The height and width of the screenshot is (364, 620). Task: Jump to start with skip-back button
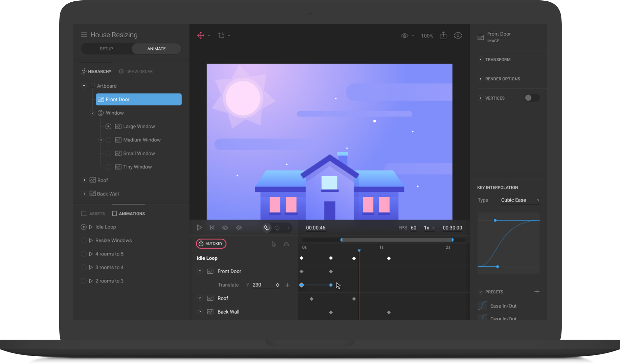pyautogui.click(x=212, y=228)
